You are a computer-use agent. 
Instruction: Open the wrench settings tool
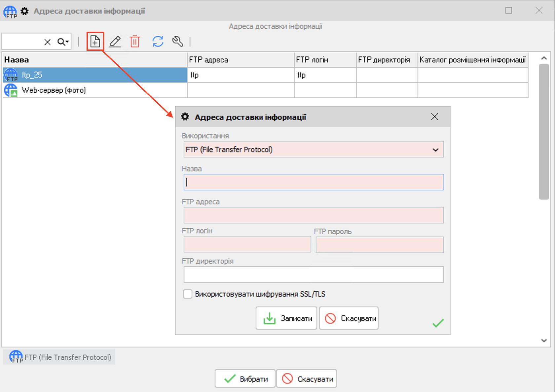point(178,42)
